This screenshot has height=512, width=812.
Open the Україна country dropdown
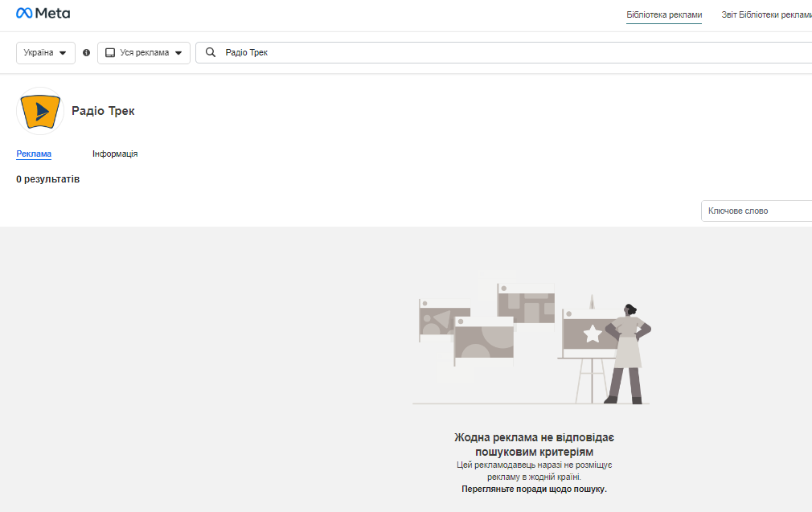(46, 53)
